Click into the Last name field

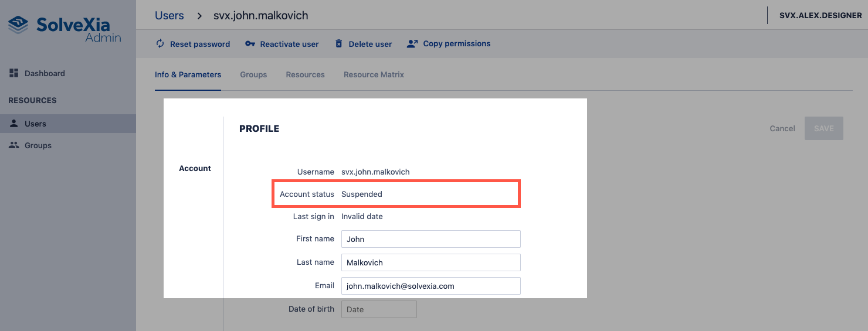pos(430,262)
